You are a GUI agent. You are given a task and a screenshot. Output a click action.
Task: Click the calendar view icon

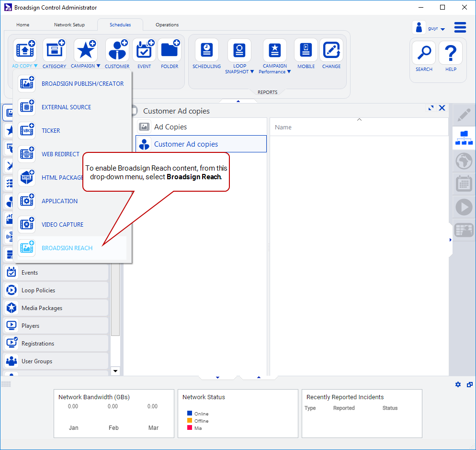point(464,184)
